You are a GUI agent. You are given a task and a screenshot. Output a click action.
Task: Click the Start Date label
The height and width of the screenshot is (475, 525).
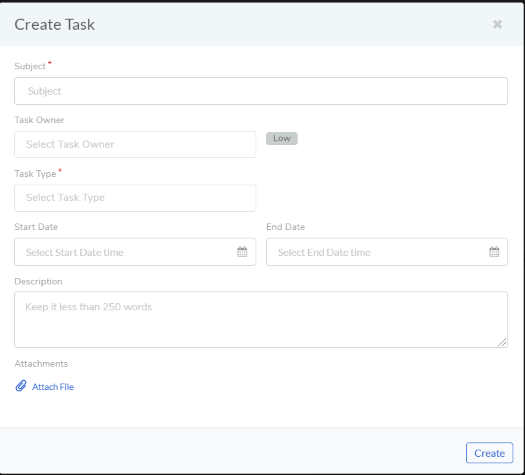[36, 227]
